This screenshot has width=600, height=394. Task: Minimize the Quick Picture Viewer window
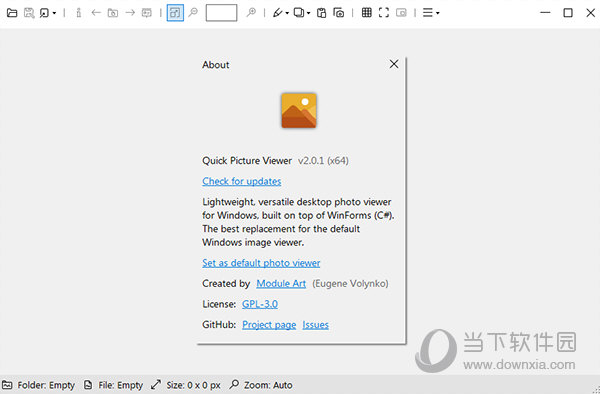(545, 13)
